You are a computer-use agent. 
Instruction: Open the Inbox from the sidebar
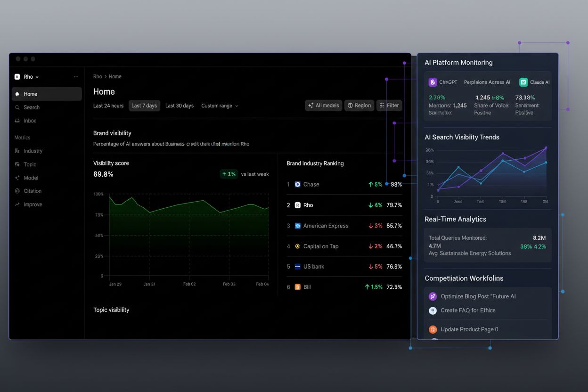coord(17,121)
